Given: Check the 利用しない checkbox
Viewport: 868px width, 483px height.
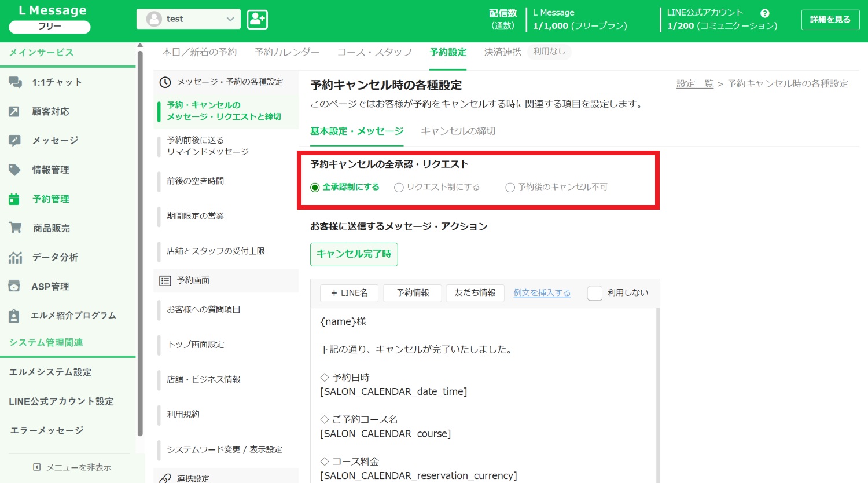Looking at the screenshot, I should click(595, 293).
